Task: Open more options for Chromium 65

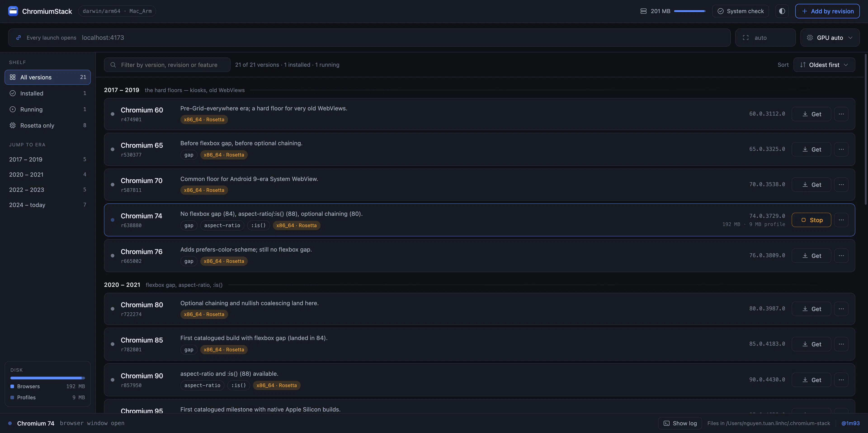Action: click(x=841, y=149)
